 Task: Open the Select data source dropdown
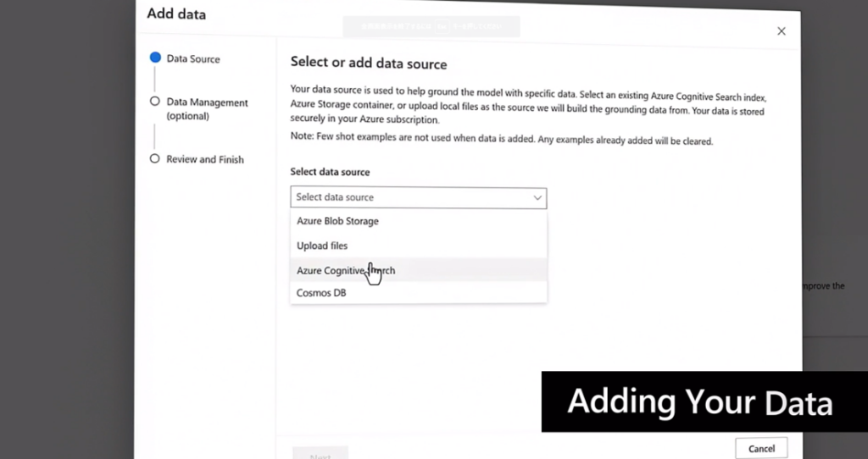(419, 197)
